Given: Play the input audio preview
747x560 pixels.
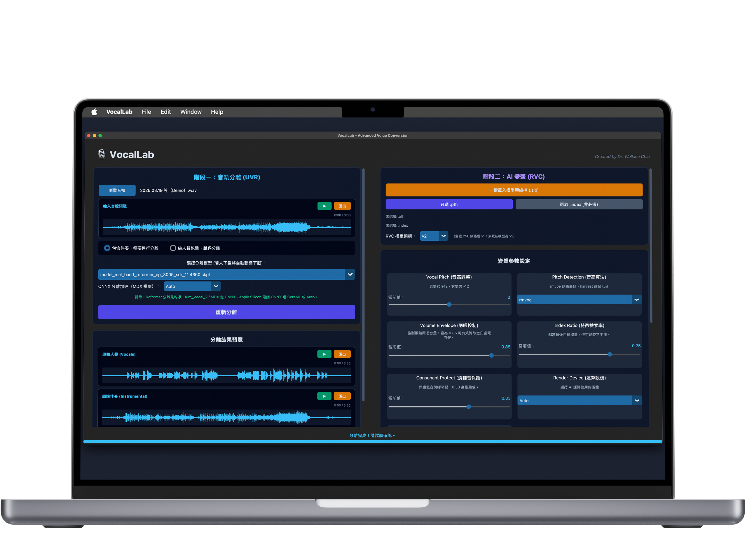Looking at the screenshot, I should 324,206.
